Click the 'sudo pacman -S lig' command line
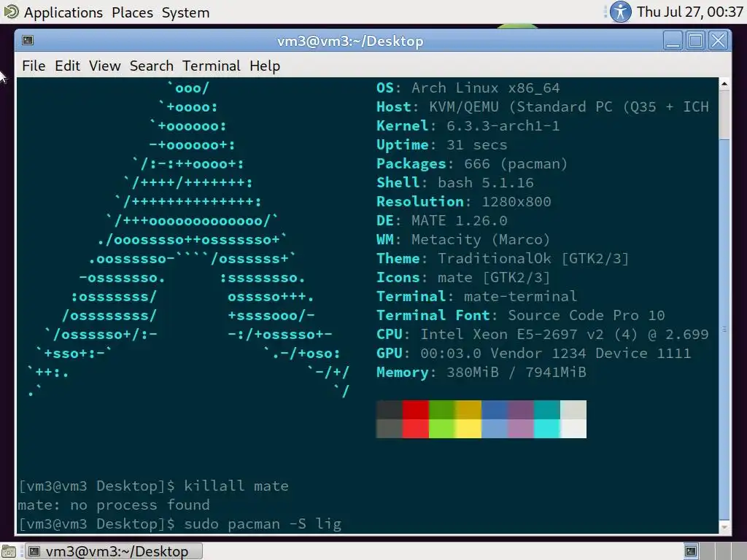 pyautogui.click(x=179, y=524)
